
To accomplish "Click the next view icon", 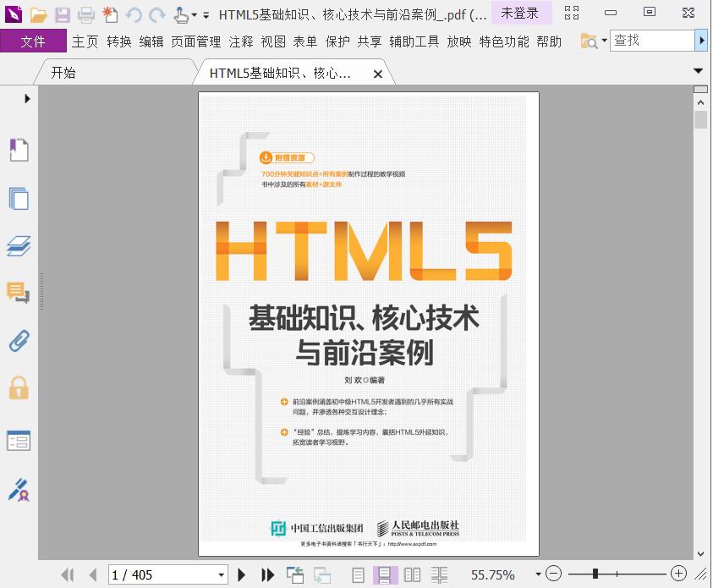I will click(322, 574).
